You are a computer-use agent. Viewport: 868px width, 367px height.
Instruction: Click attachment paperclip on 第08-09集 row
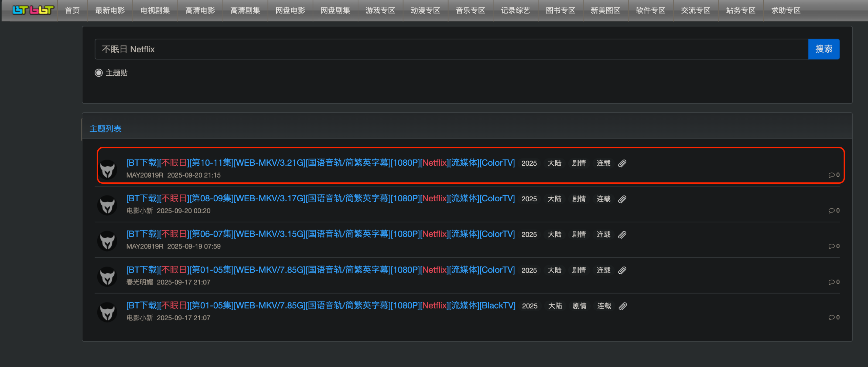[x=622, y=199]
